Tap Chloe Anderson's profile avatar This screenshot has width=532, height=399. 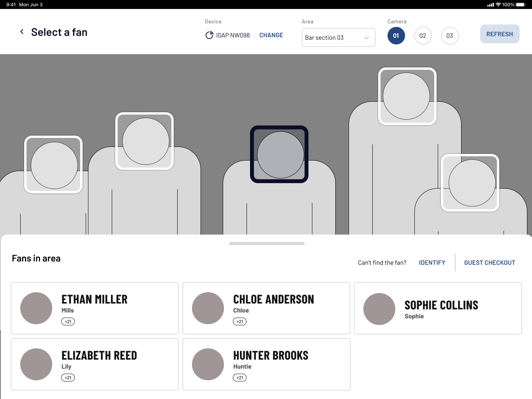click(208, 308)
